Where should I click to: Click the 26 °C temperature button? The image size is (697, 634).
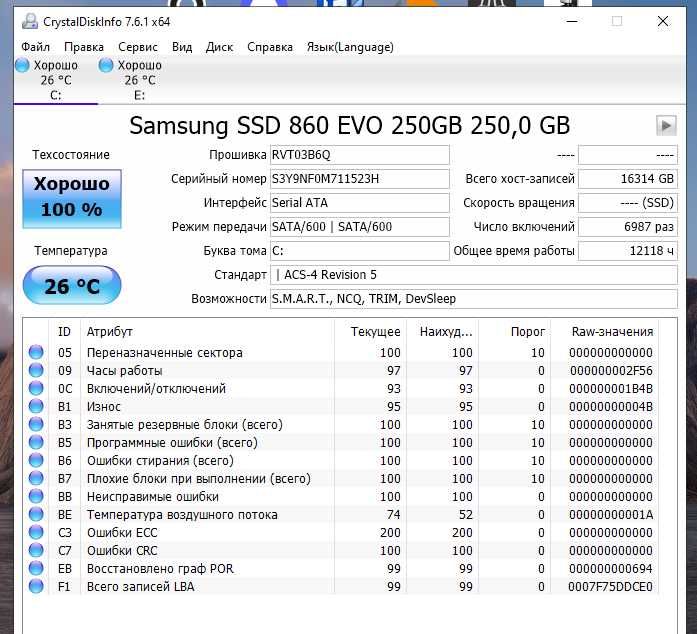72,285
